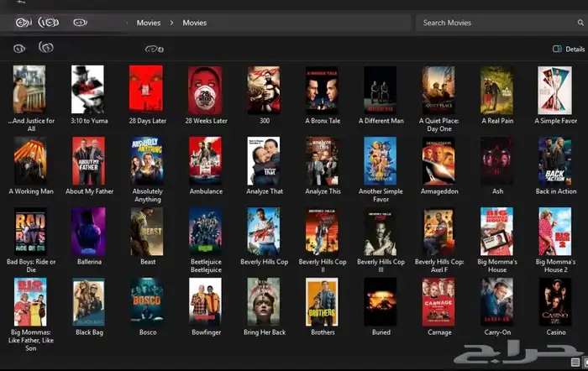Viewport: 588px width, 371px height.
Task: Select Beverly Hills Cop III poster
Action: pos(381,231)
